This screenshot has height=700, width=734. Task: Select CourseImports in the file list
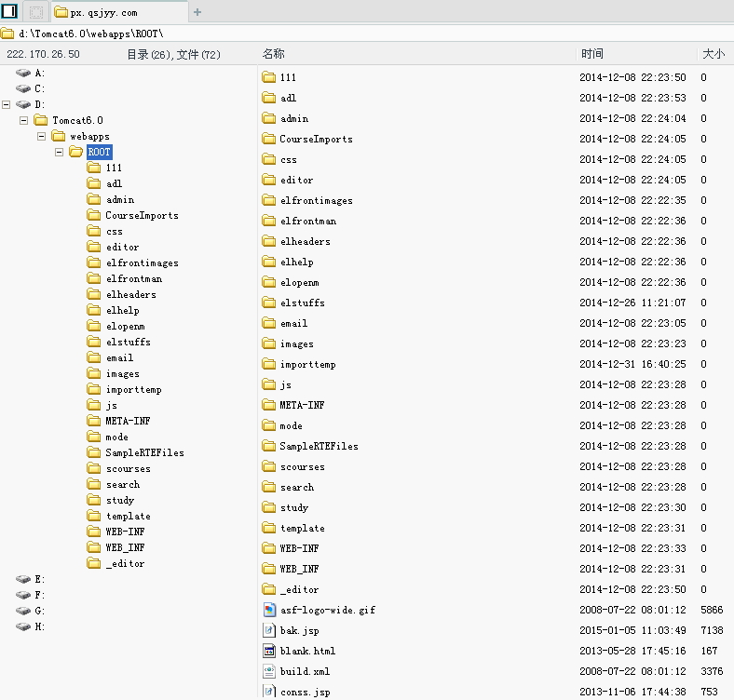(x=316, y=139)
